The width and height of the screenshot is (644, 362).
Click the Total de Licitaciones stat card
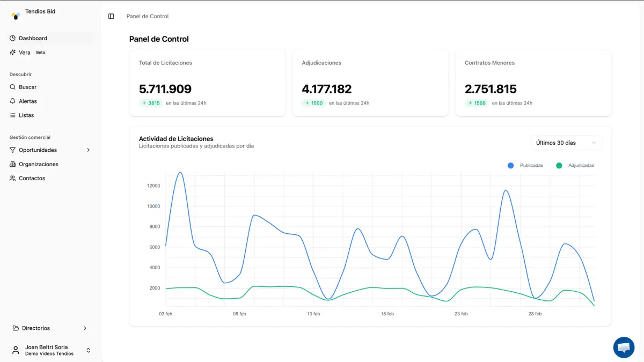point(208,83)
